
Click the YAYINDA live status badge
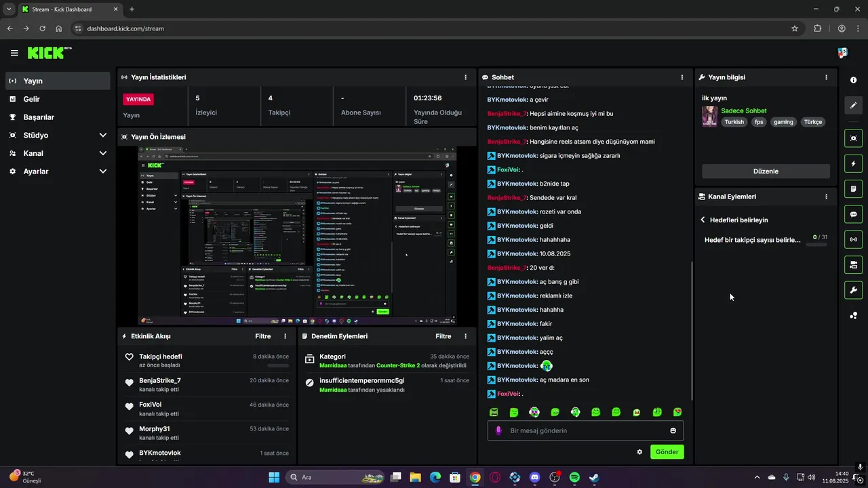138,99
